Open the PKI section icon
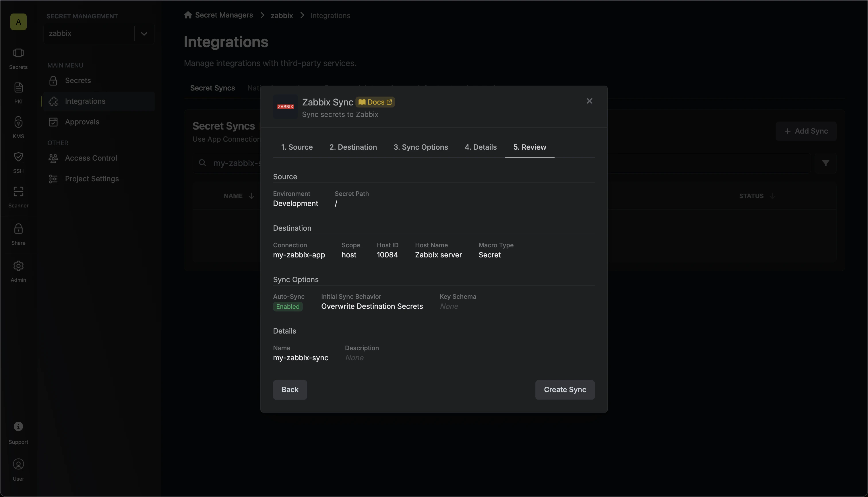Viewport: 868px width, 497px height. click(x=18, y=93)
